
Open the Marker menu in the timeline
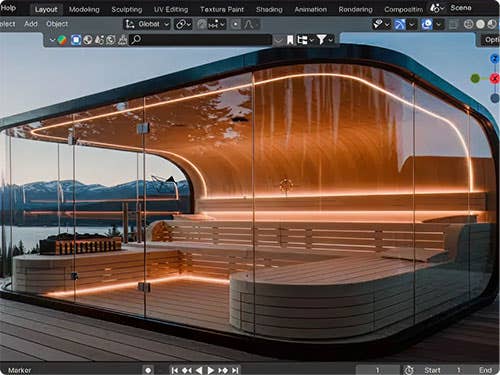click(20, 370)
